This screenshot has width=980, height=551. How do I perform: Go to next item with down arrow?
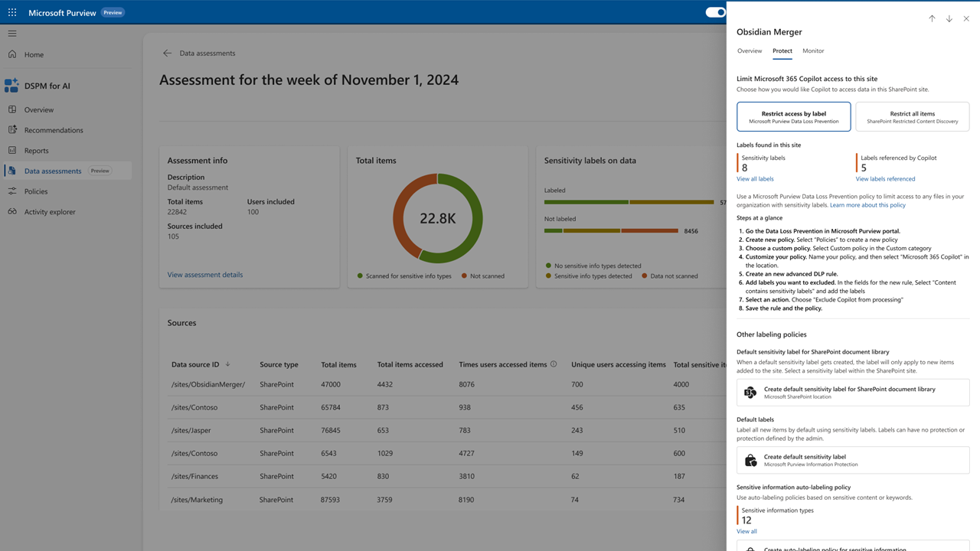click(x=949, y=18)
